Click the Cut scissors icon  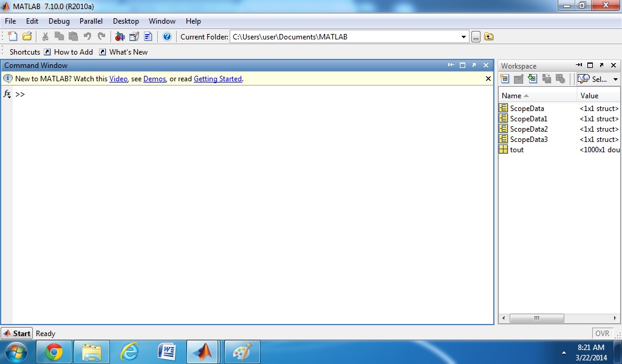(x=45, y=36)
